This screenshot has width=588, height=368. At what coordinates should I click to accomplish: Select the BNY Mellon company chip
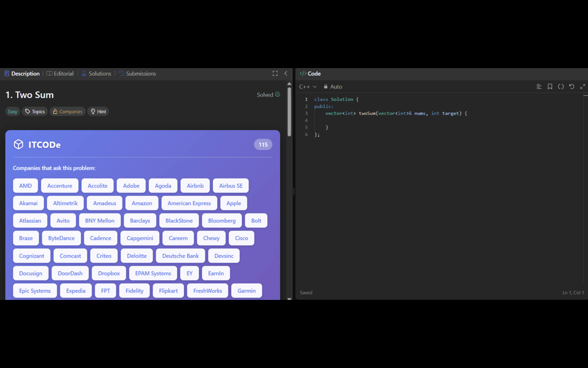[x=100, y=221]
